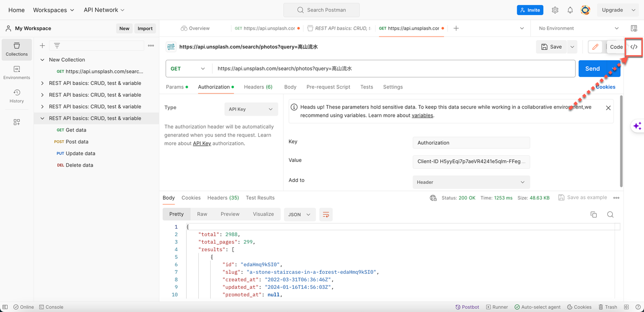This screenshot has height=312, width=644.
Task: Click the help icon in status bar
Action: pyautogui.click(x=638, y=307)
